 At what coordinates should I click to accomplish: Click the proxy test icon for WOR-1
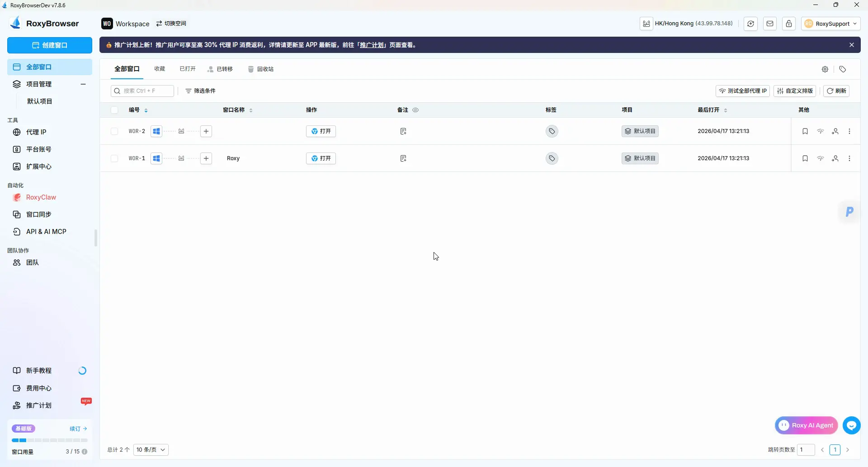tap(821, 158)
